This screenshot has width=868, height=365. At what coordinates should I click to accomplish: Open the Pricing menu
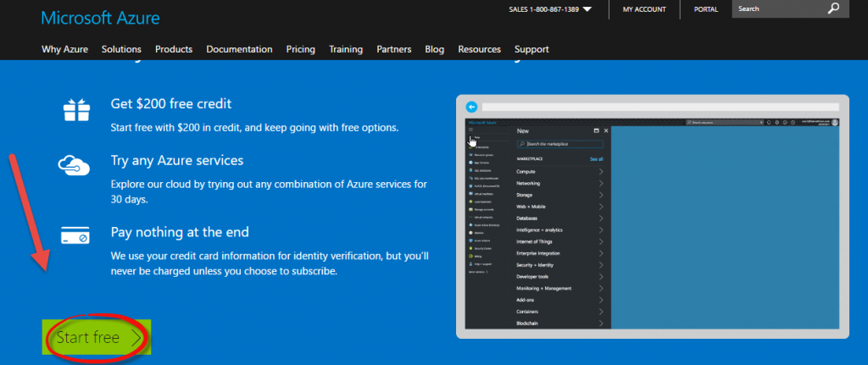coord(301,49)
